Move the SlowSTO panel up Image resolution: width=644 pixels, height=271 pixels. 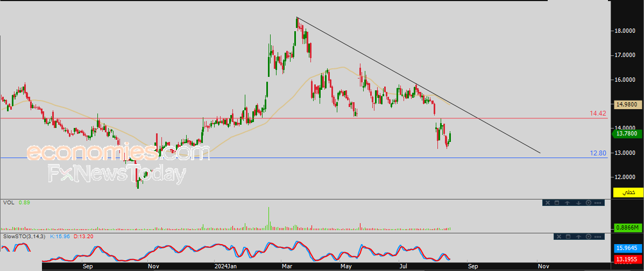coord(578,237)
